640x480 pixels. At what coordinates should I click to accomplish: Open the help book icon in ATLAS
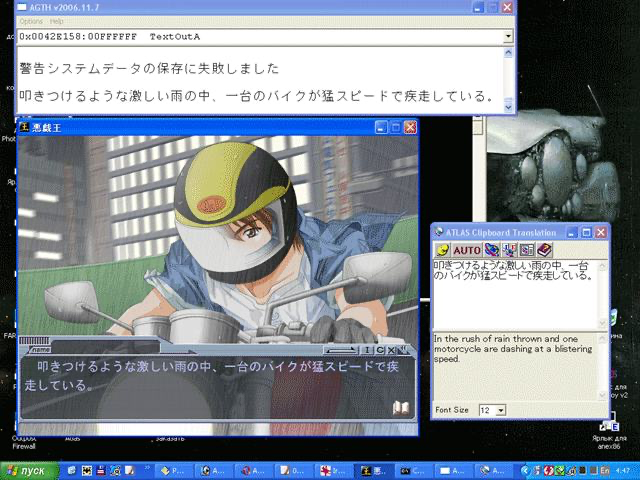click(x=544, y=250)
